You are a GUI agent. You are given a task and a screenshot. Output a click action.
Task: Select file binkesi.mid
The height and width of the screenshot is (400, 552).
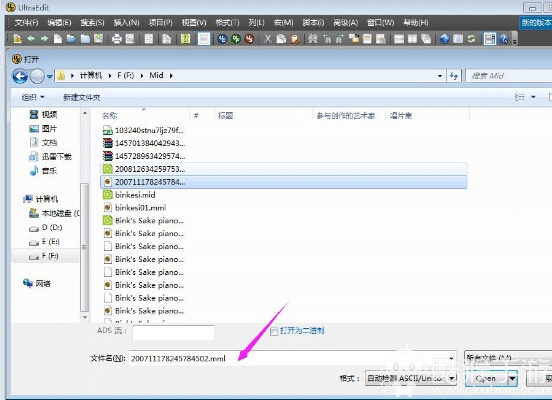point(129,195)
